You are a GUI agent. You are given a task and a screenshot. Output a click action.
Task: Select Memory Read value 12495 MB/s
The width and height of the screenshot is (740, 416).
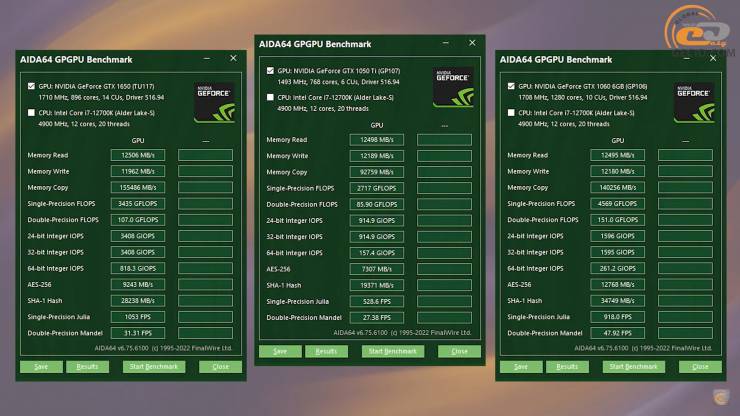pos(617,155)
